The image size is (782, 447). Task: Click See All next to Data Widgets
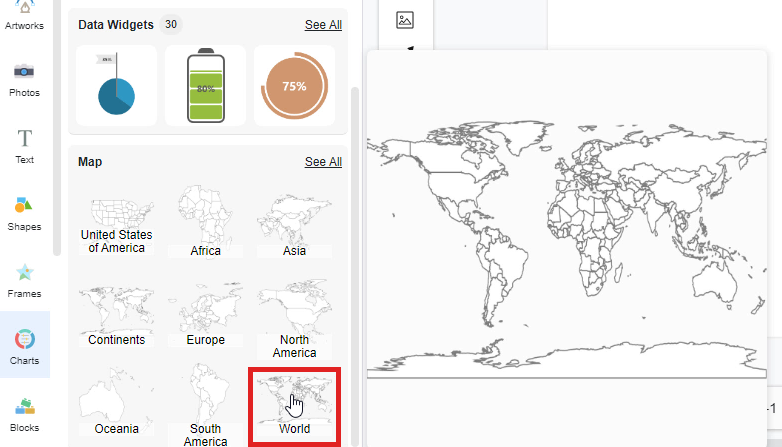[323, 25]
